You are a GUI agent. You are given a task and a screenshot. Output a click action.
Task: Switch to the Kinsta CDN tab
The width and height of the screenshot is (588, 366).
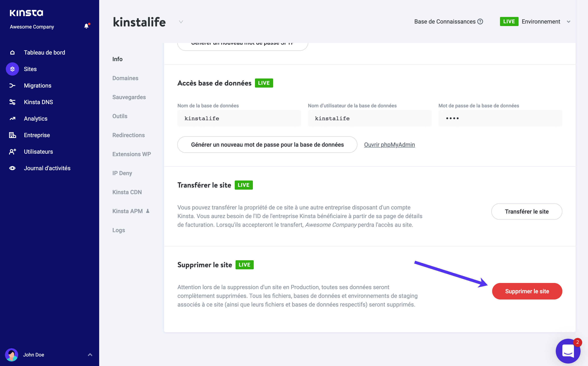(x=127, y=192)
